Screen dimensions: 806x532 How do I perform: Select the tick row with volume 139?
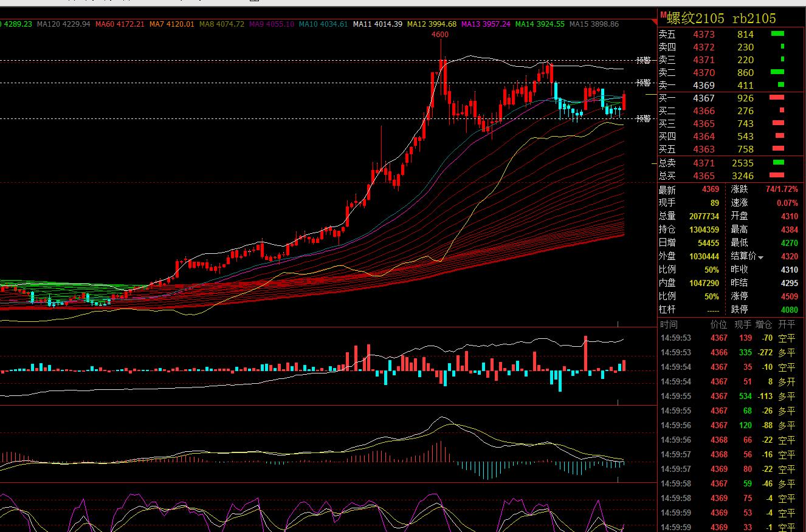731,338
